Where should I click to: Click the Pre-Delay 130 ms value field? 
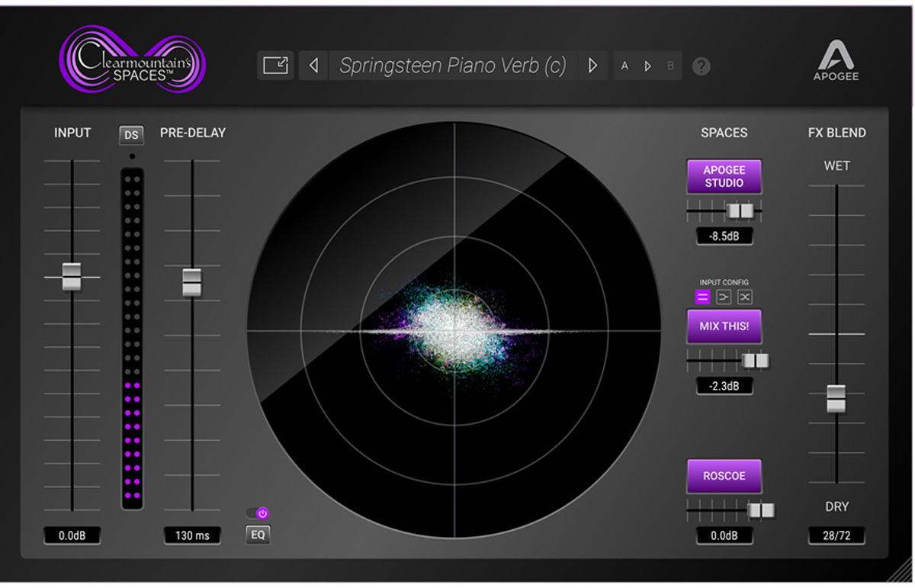[192, 535]
